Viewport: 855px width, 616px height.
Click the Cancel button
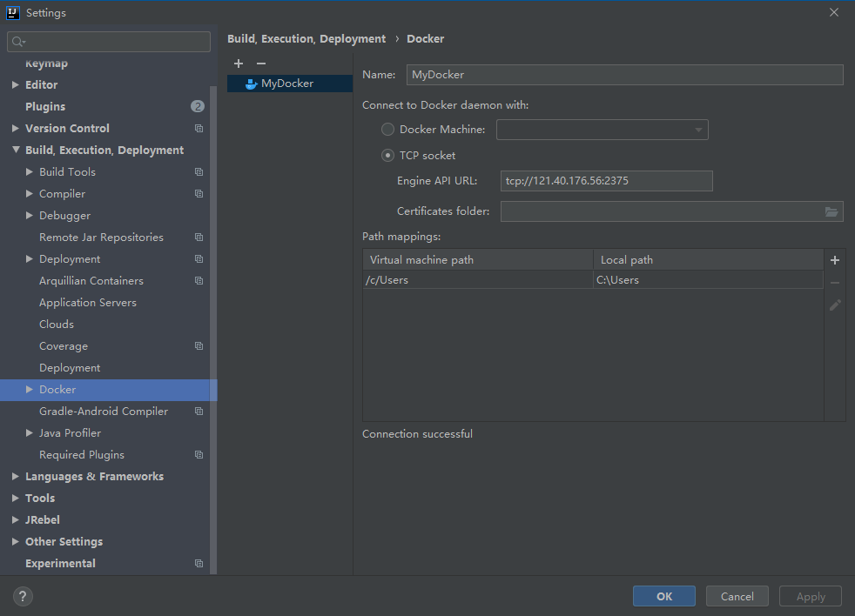click(737, 596)
